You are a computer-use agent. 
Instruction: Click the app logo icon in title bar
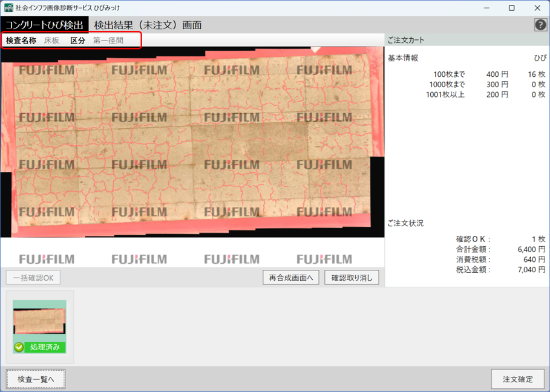(8, 8)
